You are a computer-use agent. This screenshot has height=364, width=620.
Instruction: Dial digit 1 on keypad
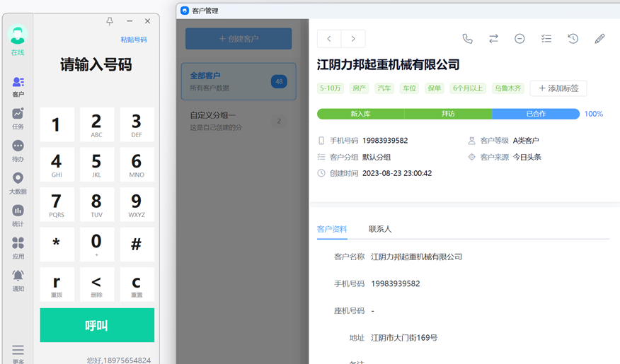click(x=57, y=124)
